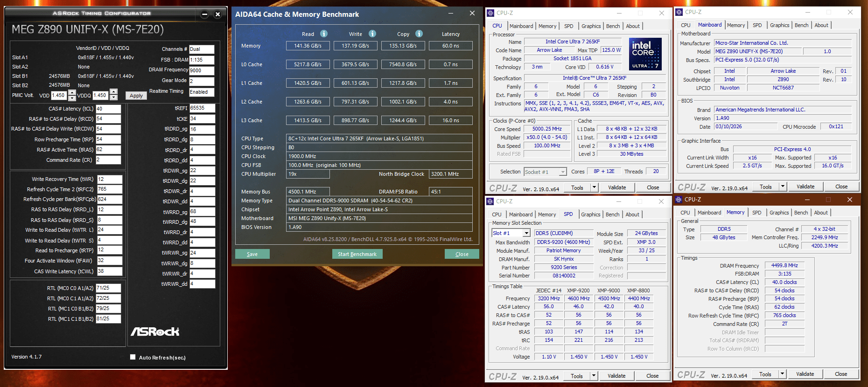868x387 pixels.
Task: Click the Module Manuf. value Patriot Memory
Action: tap(564, 250)
